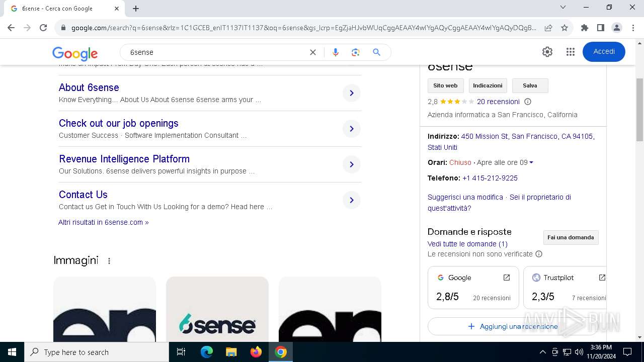Open the Windows Start menu
Image resolution: width=644 pixels, height=362 pixels.
coord(12,352)
